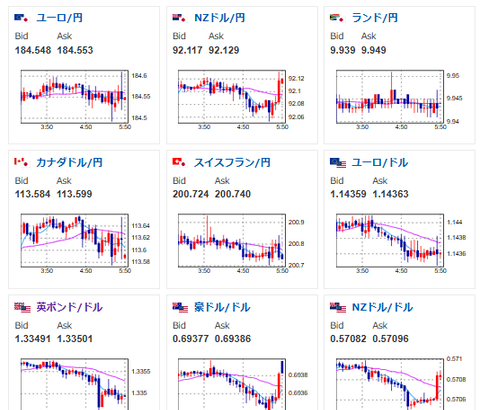Click the Euro/Yen flag icon
This screenshot has height=410, width=480.
click(x=22, y=18)
